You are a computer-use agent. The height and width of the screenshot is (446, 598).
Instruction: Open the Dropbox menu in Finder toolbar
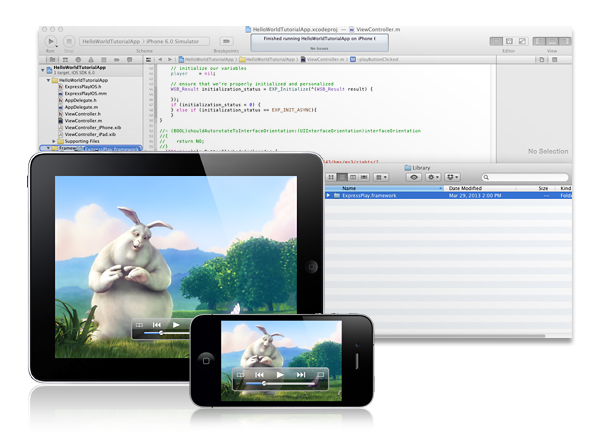[452, 177]
